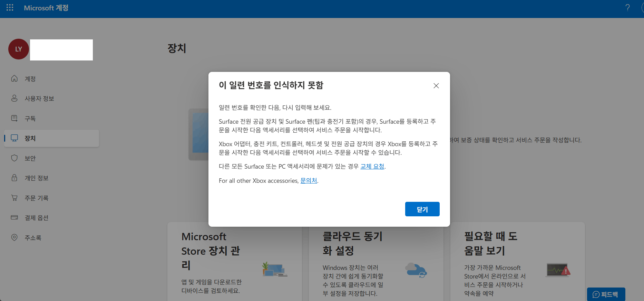Follow the 문의처 link
This screenshot has width=644, height=301.
[x=309, y=180]
